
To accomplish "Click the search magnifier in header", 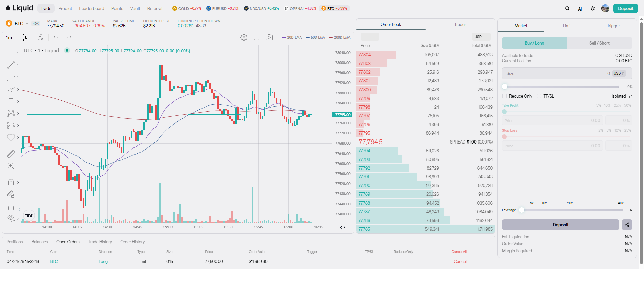I will 567,8.
